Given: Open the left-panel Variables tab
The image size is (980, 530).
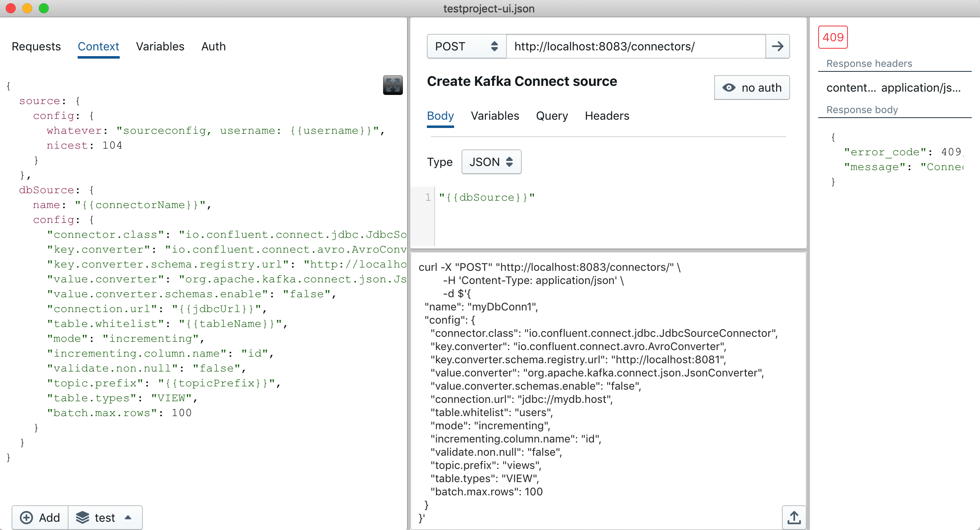Looking at the screenshot, I should pyautogui.click(x=160, y=46).
